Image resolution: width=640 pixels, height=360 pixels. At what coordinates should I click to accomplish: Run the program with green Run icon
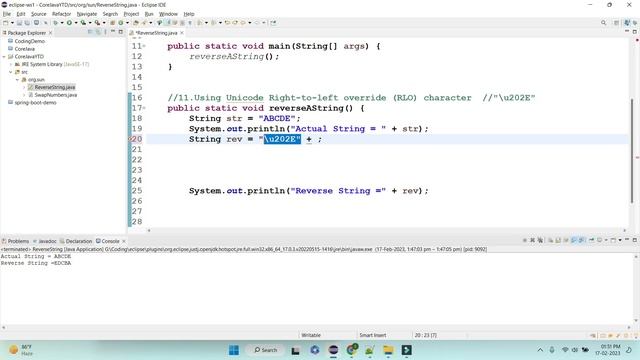click(x=69, y=23)
